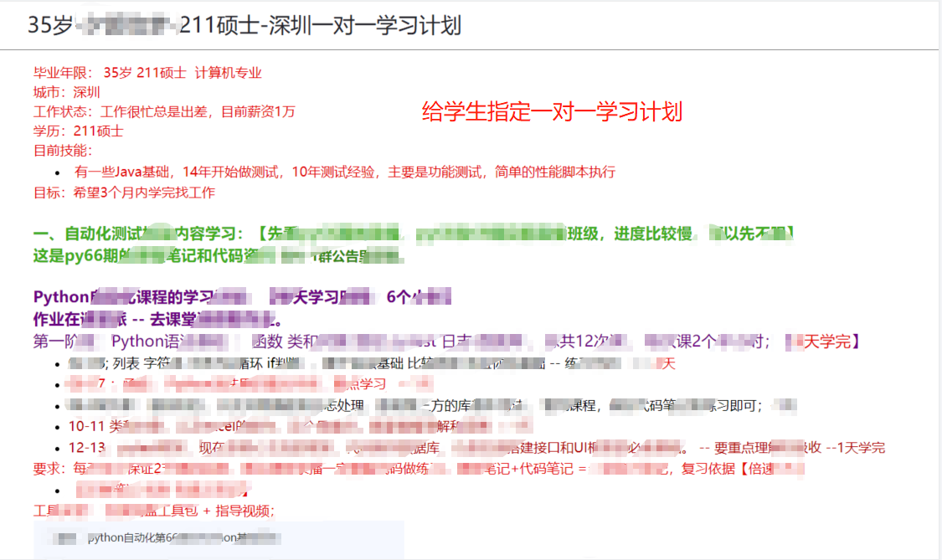Click the bullet about Java基础 and 10年测试经验

(x=344, y=172)
